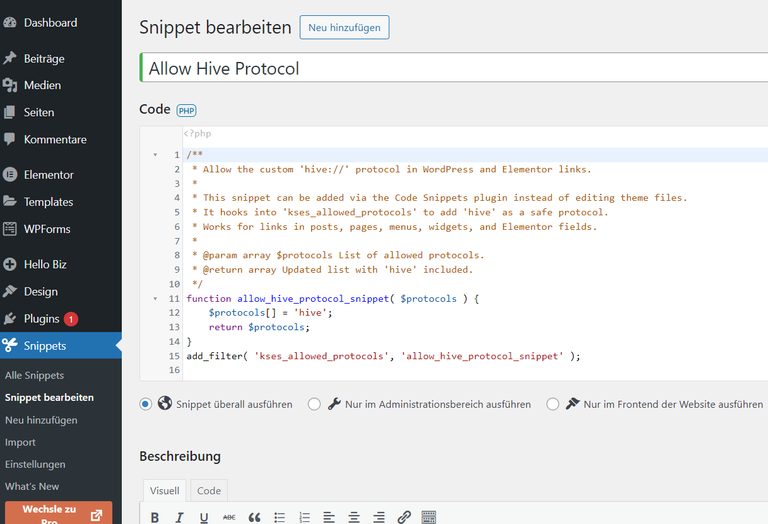This screenshot has width=768, height=524.
Task: Click the 'Neu hinzufügen' button beside title
Action: point(344,27)
